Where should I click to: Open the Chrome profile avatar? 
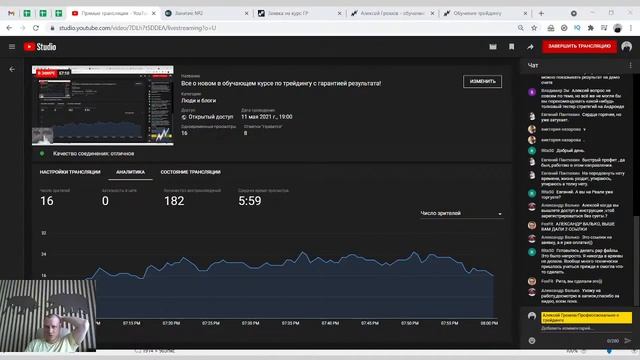618,28
